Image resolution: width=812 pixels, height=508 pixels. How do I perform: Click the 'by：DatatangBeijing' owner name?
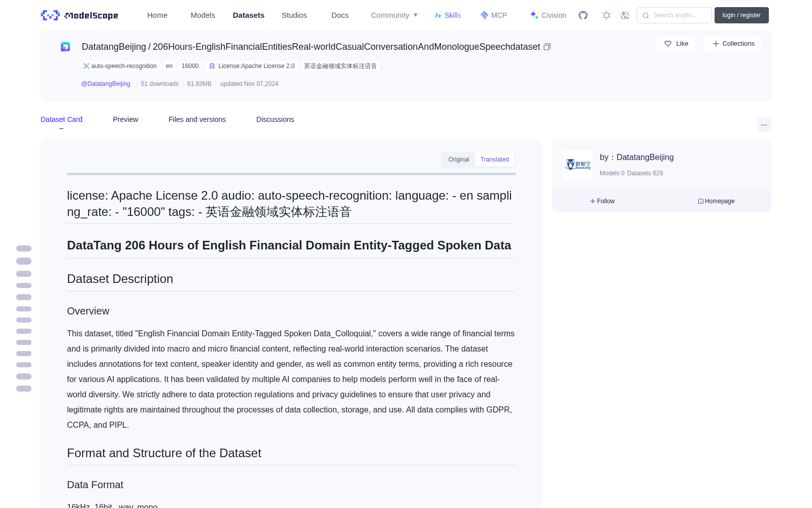637,157
